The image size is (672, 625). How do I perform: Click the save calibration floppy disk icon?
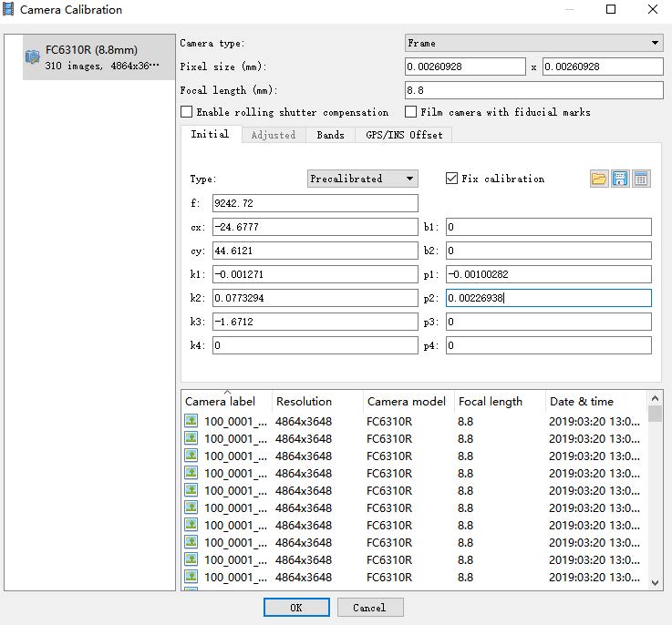(x=620, y=179)
